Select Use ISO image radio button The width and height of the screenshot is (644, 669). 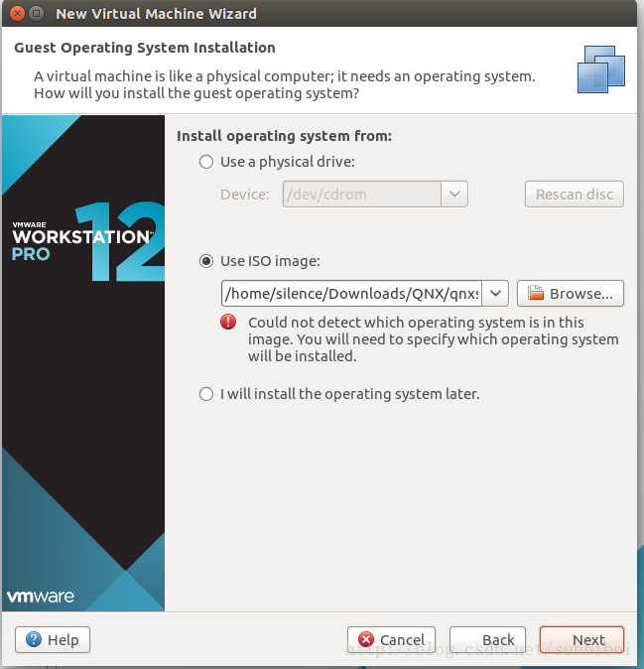(x=206, y=261)
